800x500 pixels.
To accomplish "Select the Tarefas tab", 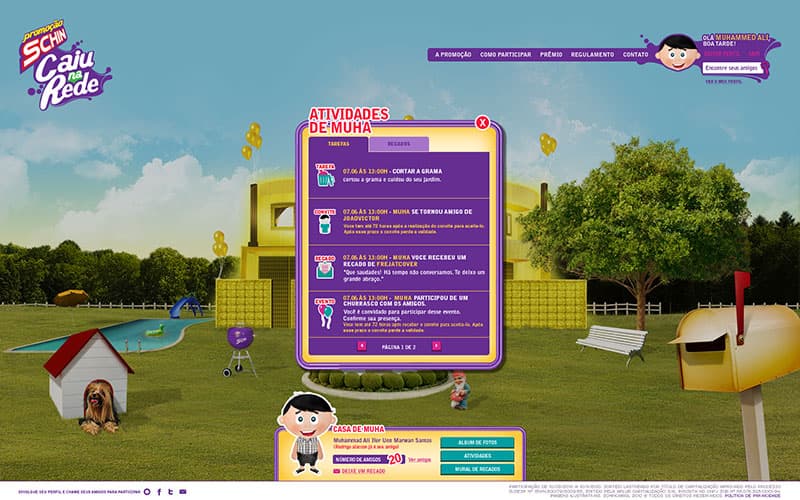I will [x=339, y=144].
